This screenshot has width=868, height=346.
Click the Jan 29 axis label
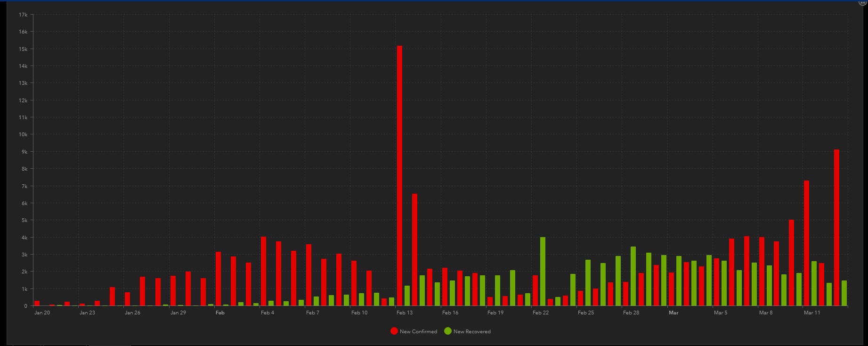[x=178, y=313]
